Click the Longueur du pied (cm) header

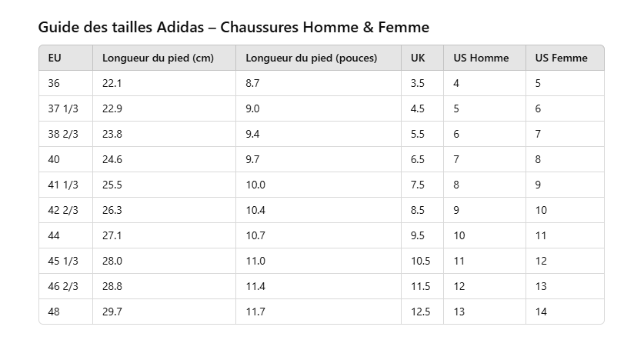158,58
